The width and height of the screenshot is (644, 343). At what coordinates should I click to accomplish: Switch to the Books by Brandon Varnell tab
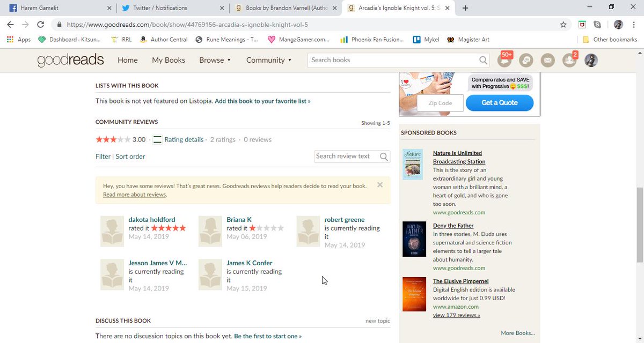(x=287, y=8)
